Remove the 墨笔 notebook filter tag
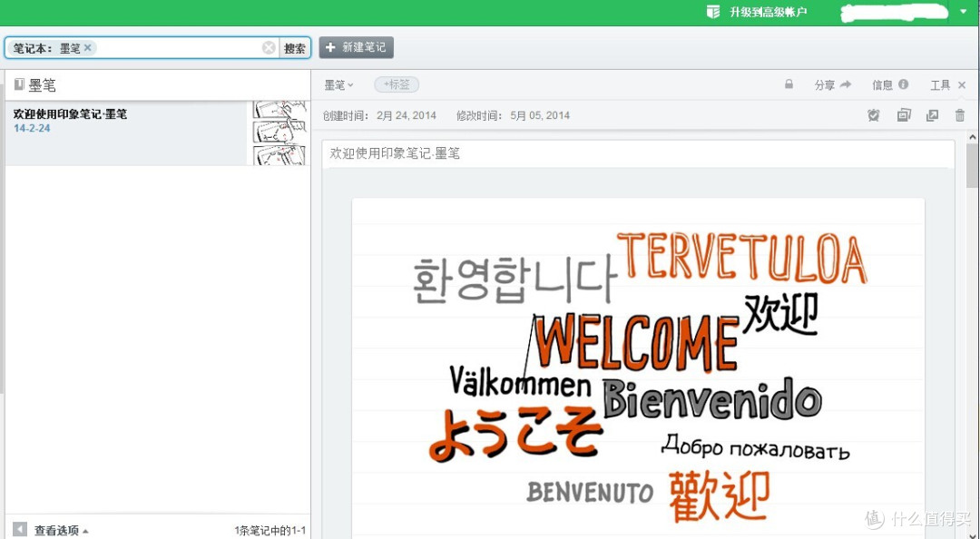 pyautogui.click(x=87, y=47)
